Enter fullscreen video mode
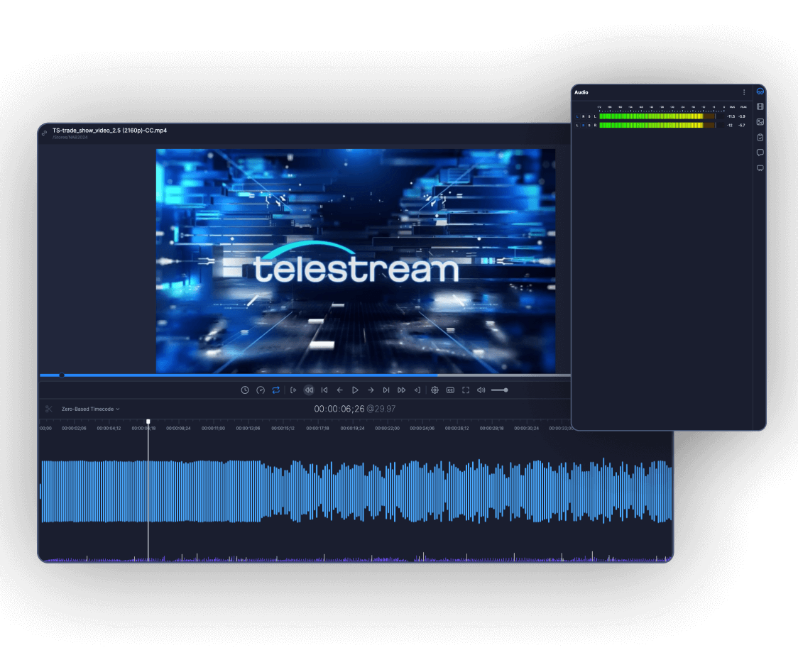Viewport: 798px width, 672px height. click(x=466, y=390)
